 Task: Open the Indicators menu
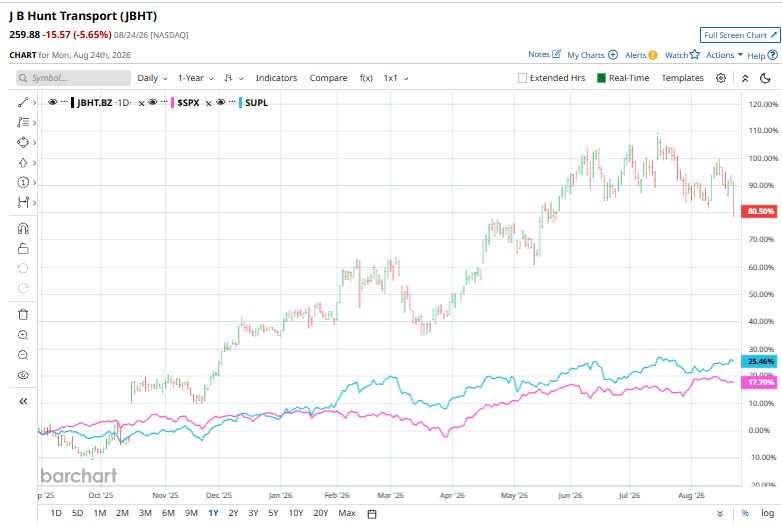pyautogui.click(x=276, y=78)
